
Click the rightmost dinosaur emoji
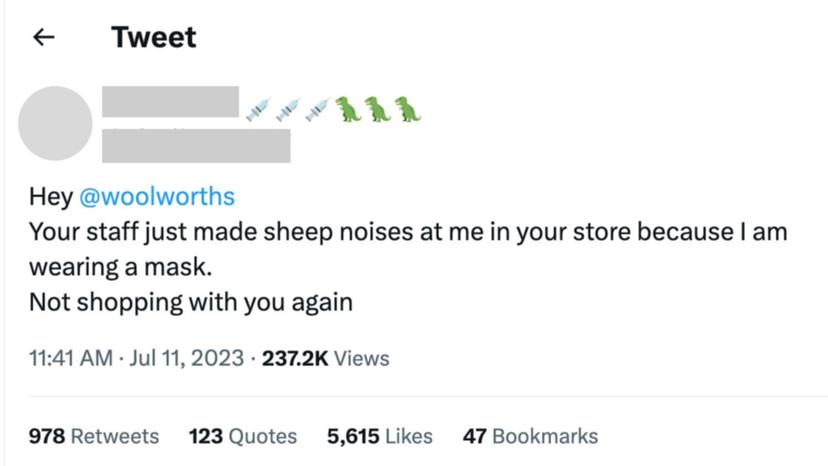[407, 108]
